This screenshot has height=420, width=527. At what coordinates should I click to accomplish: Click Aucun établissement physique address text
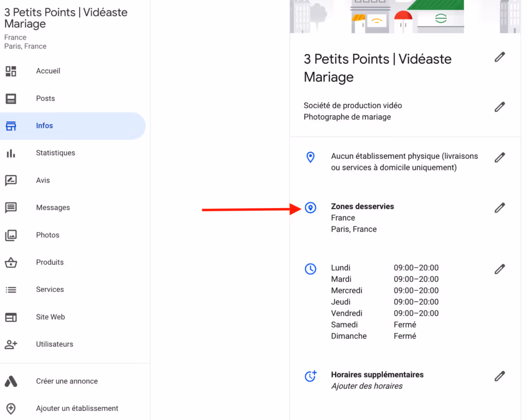[x=405, y=162]
